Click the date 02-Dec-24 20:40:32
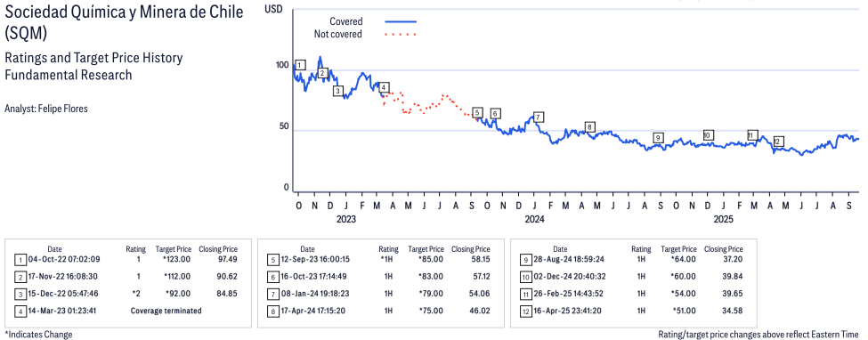Screen dimensions: 868x340 click(570, 276)
